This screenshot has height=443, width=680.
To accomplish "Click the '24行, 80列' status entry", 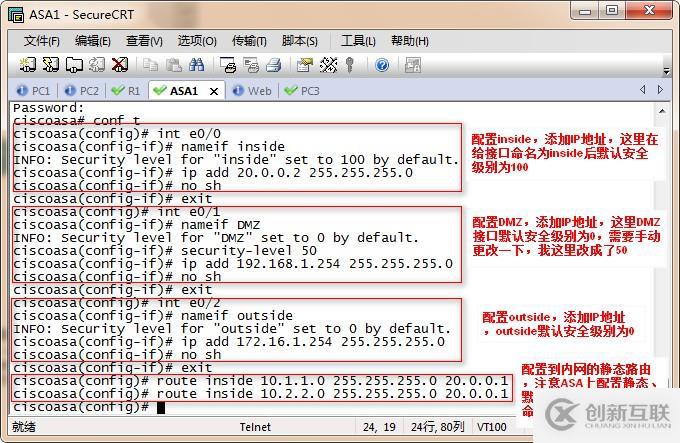I will click(437, 427).
